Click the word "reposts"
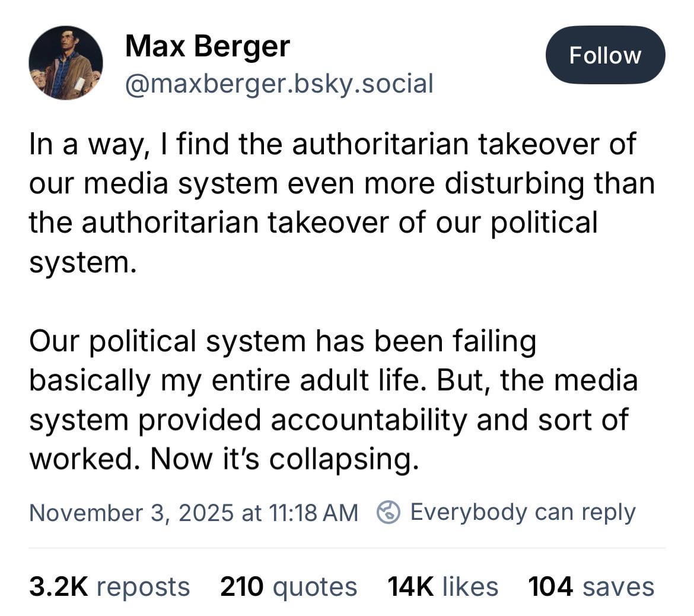This screenshot has height=616, width=694. point(143,587)
